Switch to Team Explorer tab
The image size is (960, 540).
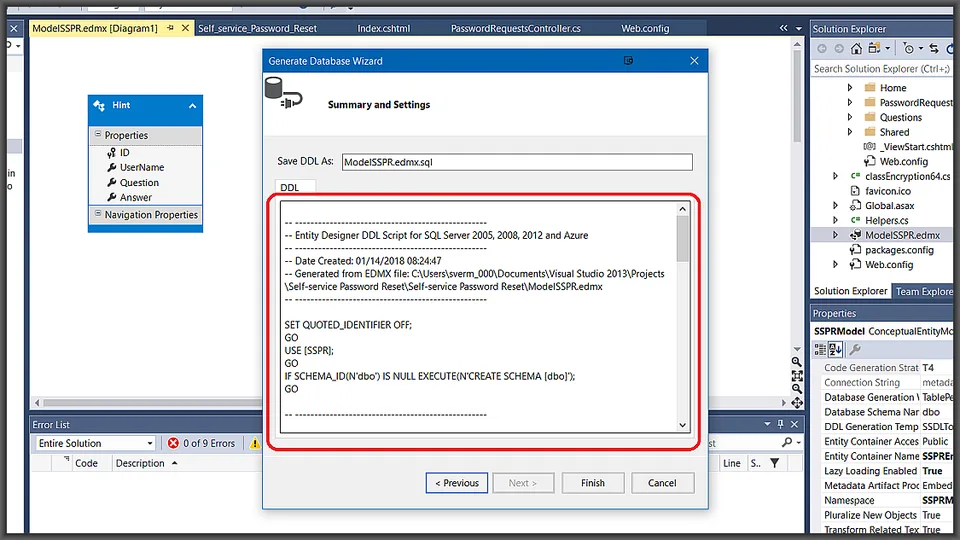(924, 291)
